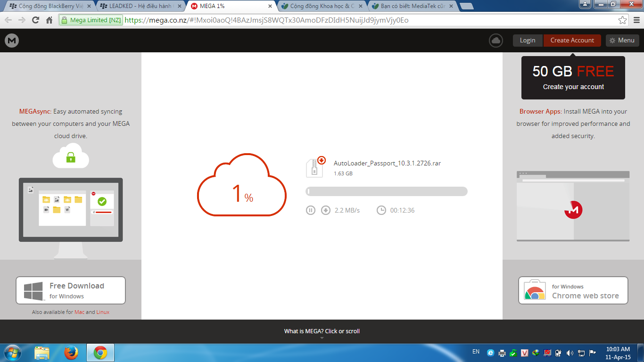
Task: Launch Firefox from the taskbar
Action: 71,353
